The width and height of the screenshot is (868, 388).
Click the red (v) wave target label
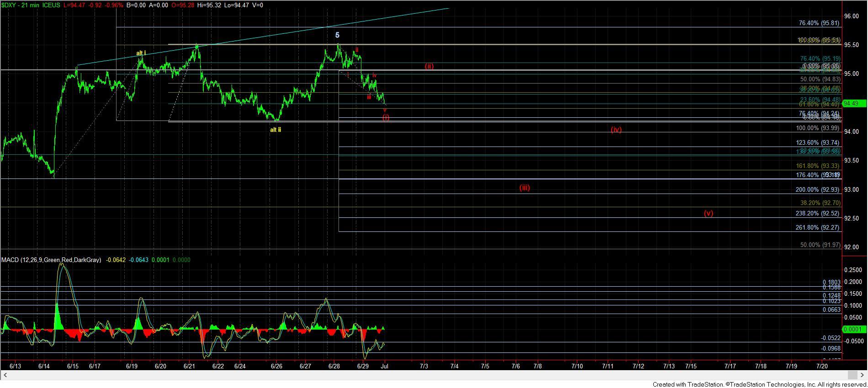click(708, 213)
